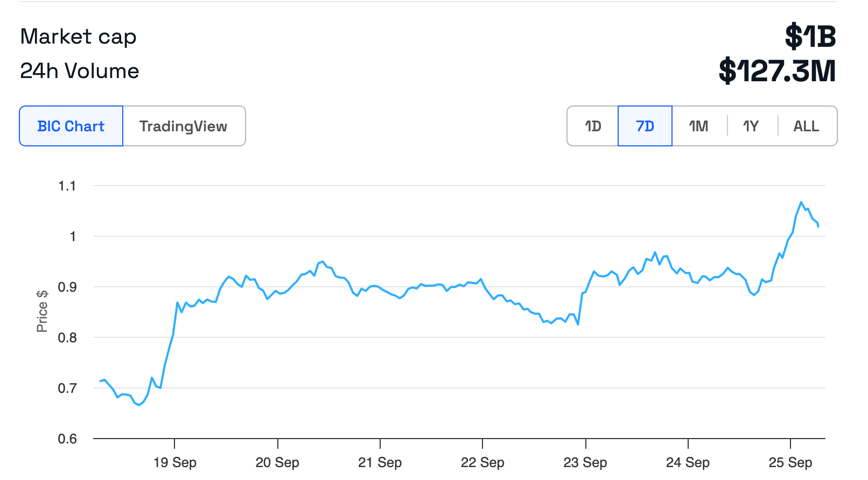Click the $1B market cap value
This screenshot has height=480, width=868.
point(810,37)
